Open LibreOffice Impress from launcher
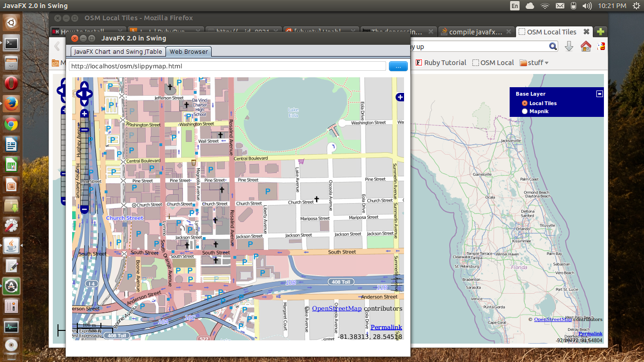The width and height of the screenshot is (644, 362). point(11,185)
